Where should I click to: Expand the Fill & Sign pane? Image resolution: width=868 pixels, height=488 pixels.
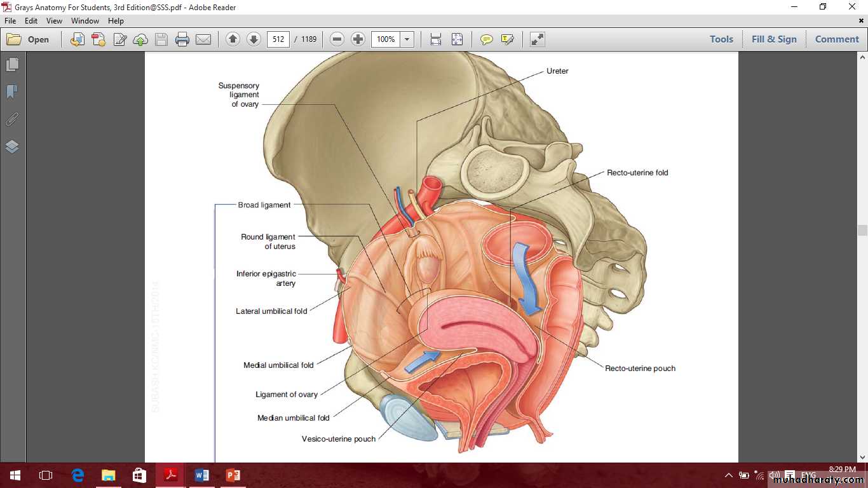[773, 39]
